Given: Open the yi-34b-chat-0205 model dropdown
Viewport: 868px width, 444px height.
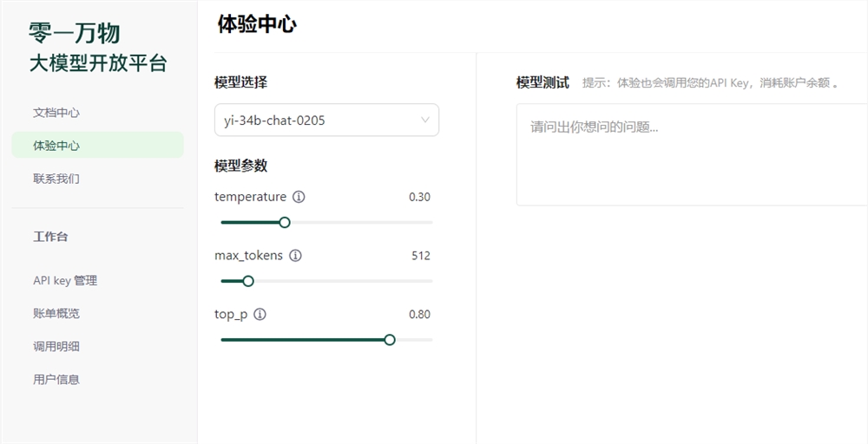Looking at the screenshot, I should pyautogui.click(x=325, y=121).
